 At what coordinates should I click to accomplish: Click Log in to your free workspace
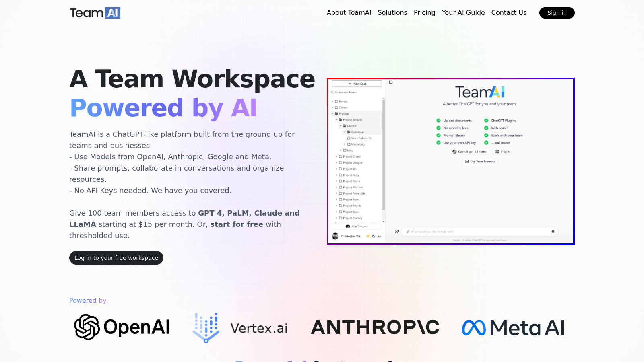[x=116, y=258]
